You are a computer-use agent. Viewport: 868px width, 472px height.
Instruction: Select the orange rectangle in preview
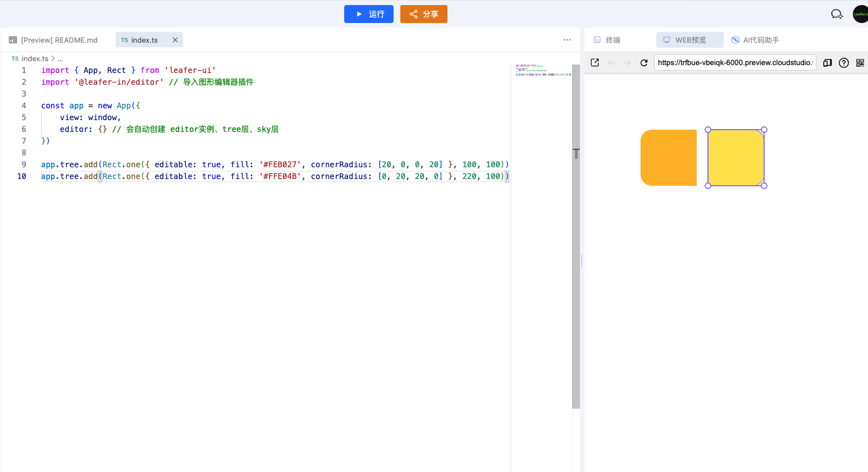(x=669, y=158)
